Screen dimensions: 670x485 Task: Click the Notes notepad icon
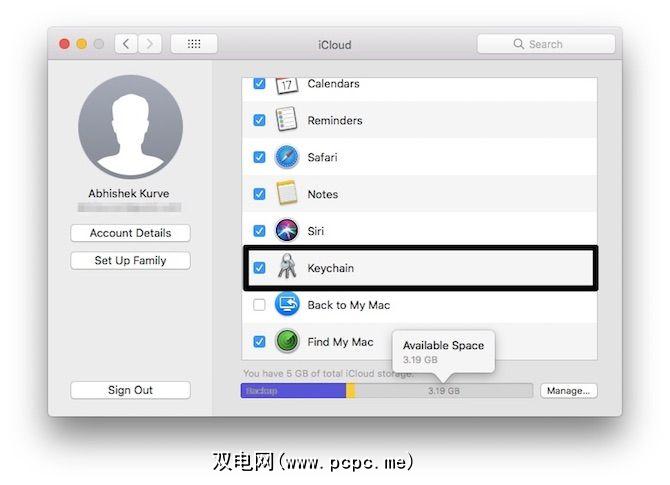point(286,193)
